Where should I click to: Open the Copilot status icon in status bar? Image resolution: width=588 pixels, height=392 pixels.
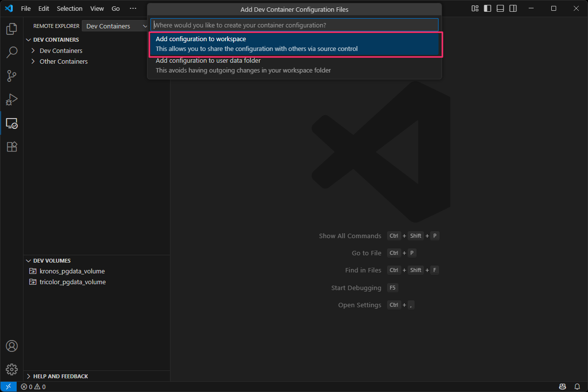(x=563, y=387)
